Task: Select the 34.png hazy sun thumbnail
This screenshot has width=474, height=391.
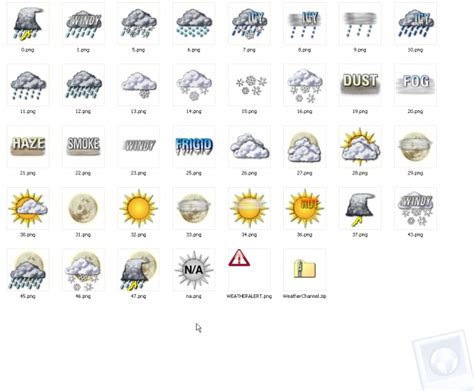Action: pos(249,208)
